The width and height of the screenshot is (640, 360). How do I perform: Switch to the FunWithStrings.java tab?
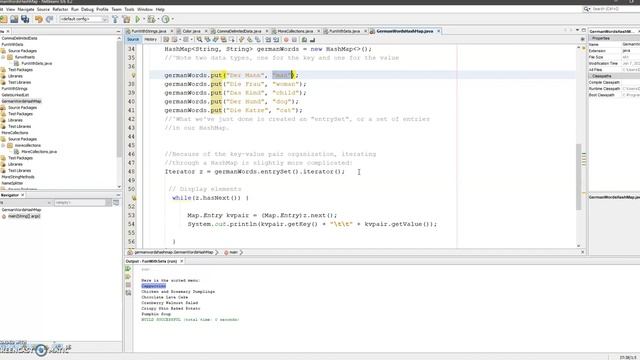(x=149, y=31)
